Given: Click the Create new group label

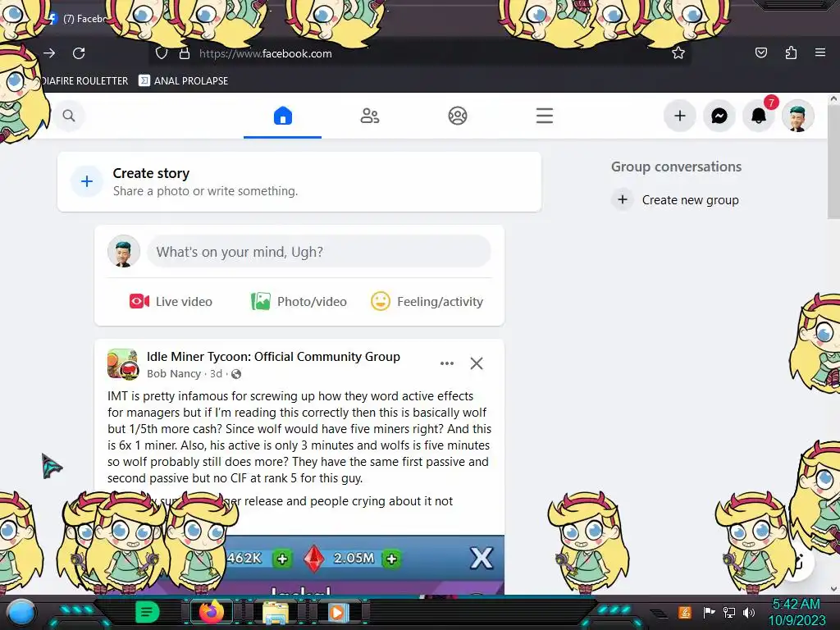Looking at the screenshot, I should point(690,200).
